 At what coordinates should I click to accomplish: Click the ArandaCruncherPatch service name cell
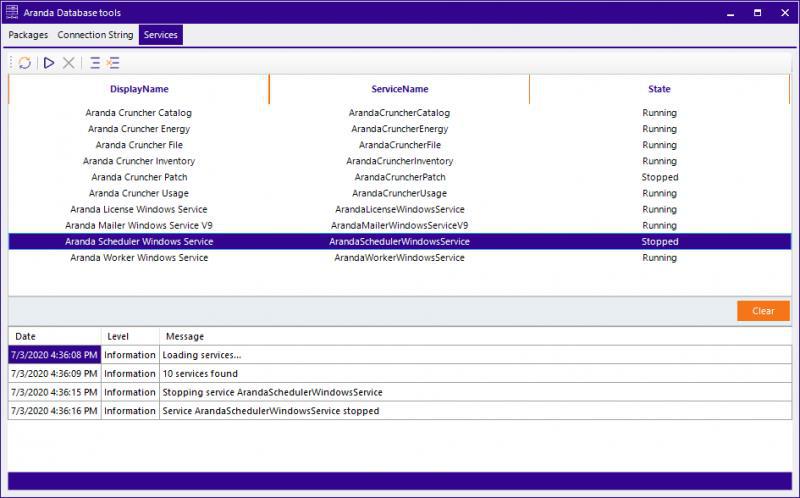(399, 177)
